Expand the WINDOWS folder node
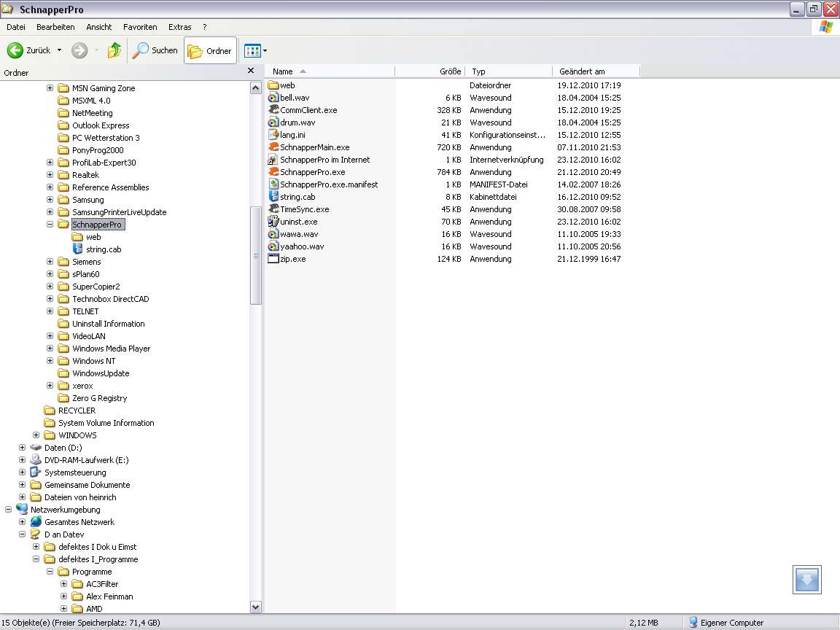The height and width of the screenshot is (630, 840). coord(36,435)
